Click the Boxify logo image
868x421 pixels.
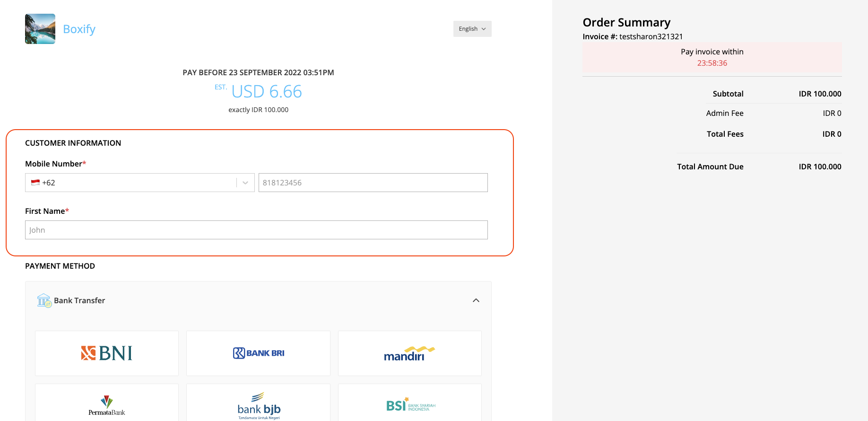click(40, 29)
